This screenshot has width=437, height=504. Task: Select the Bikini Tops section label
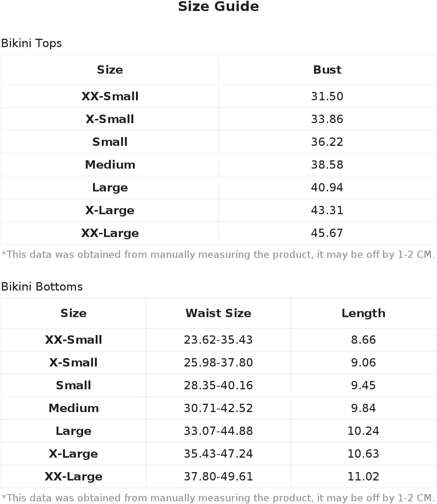pyautogui.click(x=32, y=43)
